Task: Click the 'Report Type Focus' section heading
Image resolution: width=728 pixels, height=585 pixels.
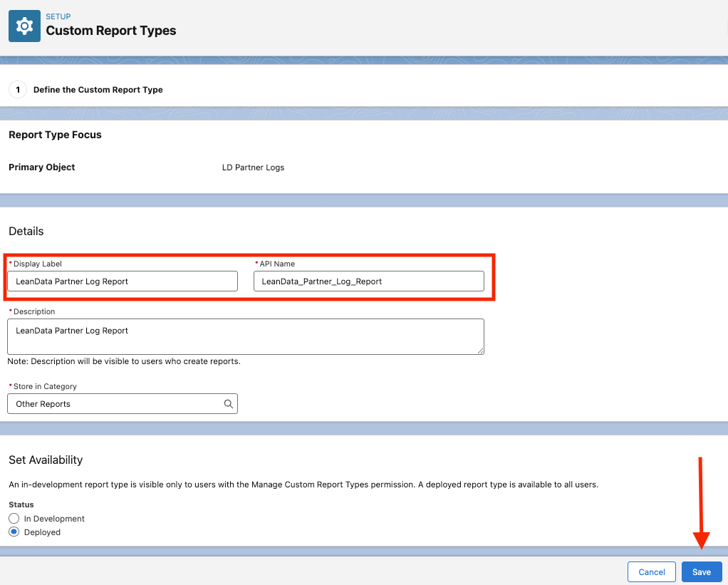Action: [55, 135]
